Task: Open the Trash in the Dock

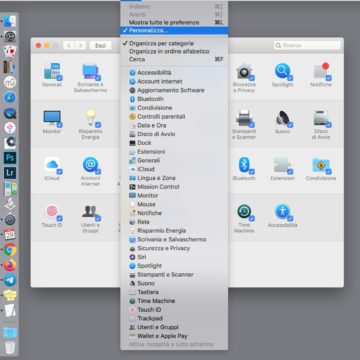Action: 10,347
